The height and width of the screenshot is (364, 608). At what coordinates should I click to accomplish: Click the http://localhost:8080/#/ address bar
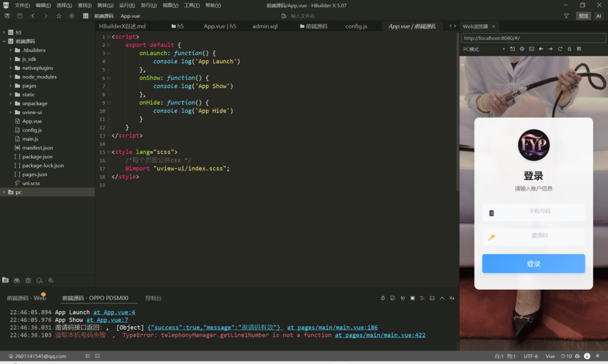[x=533, y=38]
